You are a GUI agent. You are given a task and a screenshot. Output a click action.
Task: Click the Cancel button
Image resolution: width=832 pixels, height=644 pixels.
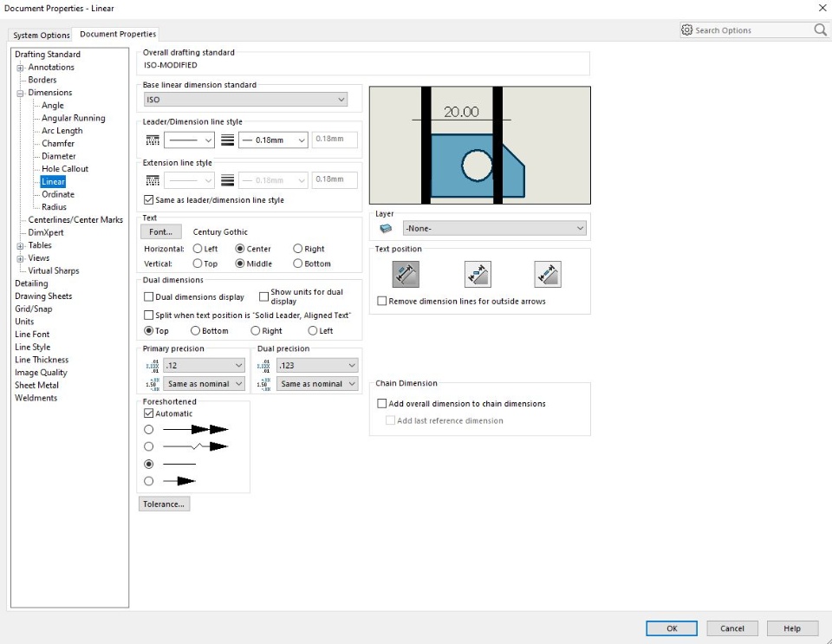point(732,628)
